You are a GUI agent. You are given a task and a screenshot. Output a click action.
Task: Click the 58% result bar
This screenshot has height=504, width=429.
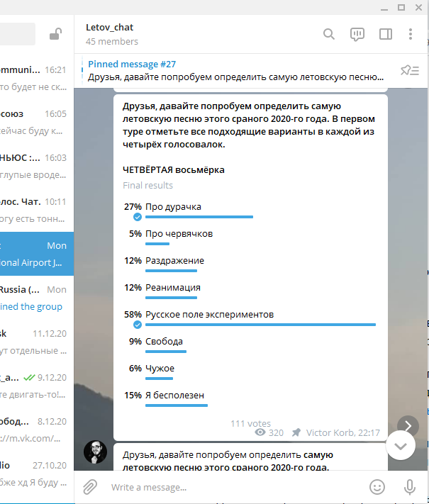click(260, 325)
